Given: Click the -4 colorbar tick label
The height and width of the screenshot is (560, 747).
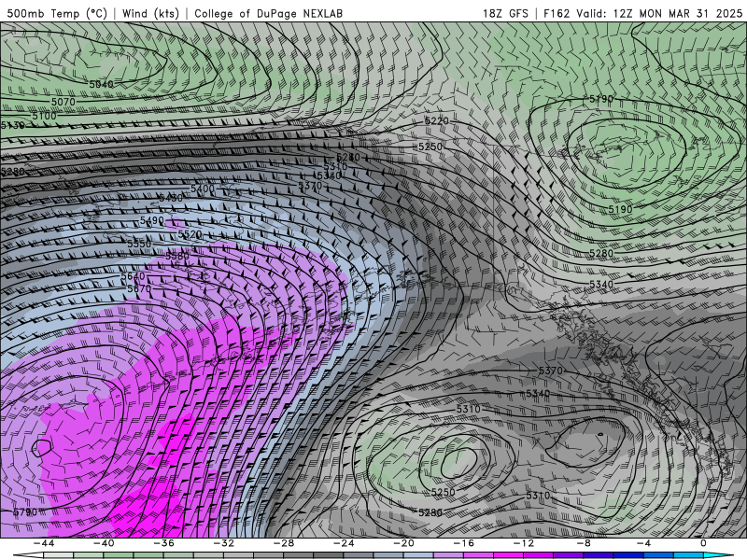Looking at the screenshot, I should pyautogui.click(x=644, y=543).
